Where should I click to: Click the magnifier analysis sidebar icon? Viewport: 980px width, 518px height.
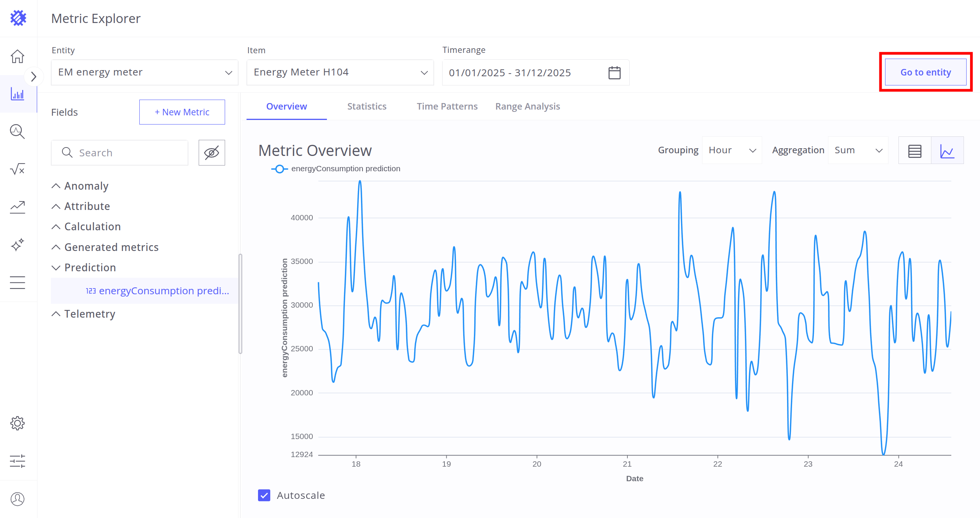point(18,131)
